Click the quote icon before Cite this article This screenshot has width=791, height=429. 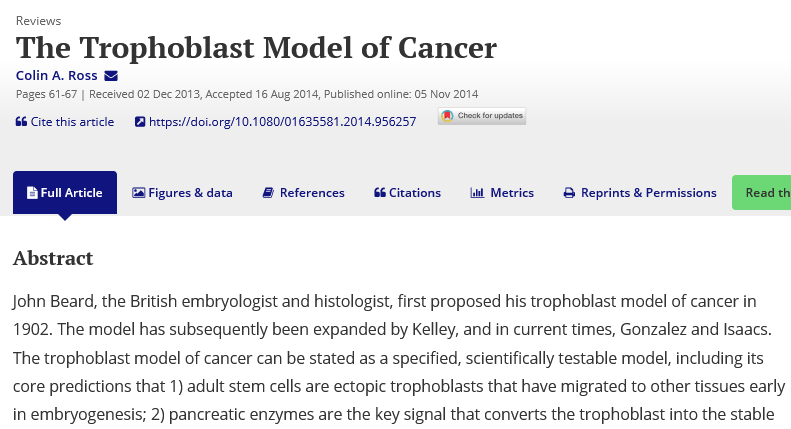coord(21,122)
